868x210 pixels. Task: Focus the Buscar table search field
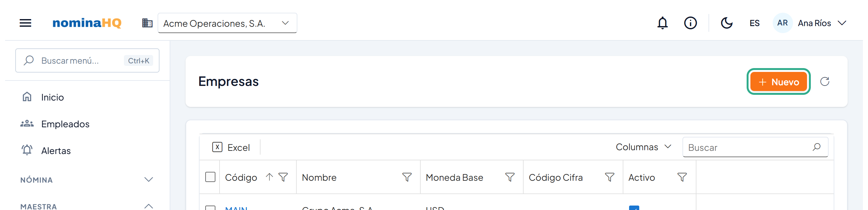(x=755, y=147)
